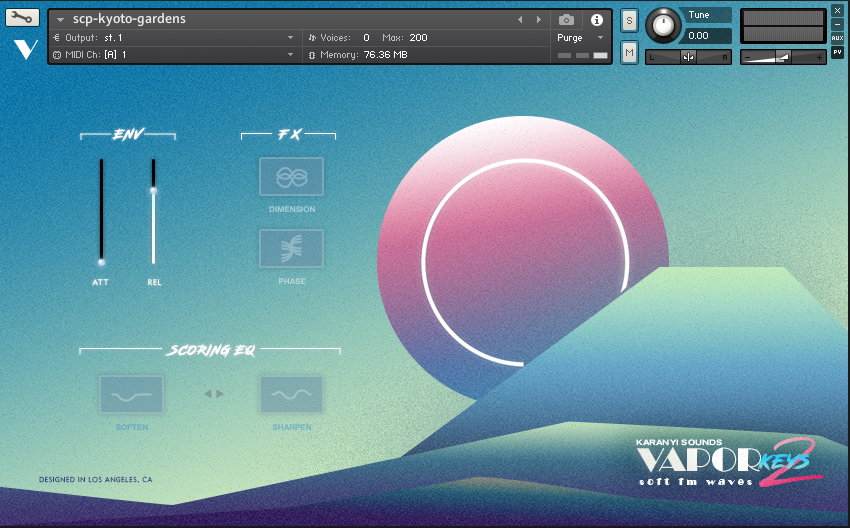Click the ATT envelope slider handle
Image resolution: width=850 pixels, height=528 pixels.
(x=101, y=262)
